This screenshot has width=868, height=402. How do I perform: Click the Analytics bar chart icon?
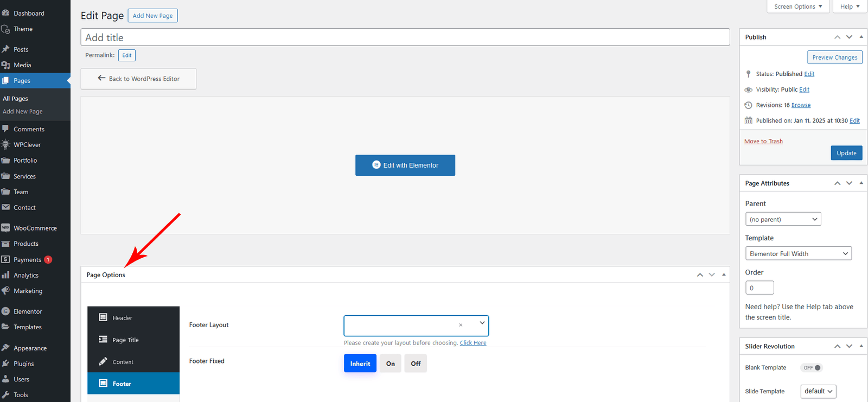[5, 275]
